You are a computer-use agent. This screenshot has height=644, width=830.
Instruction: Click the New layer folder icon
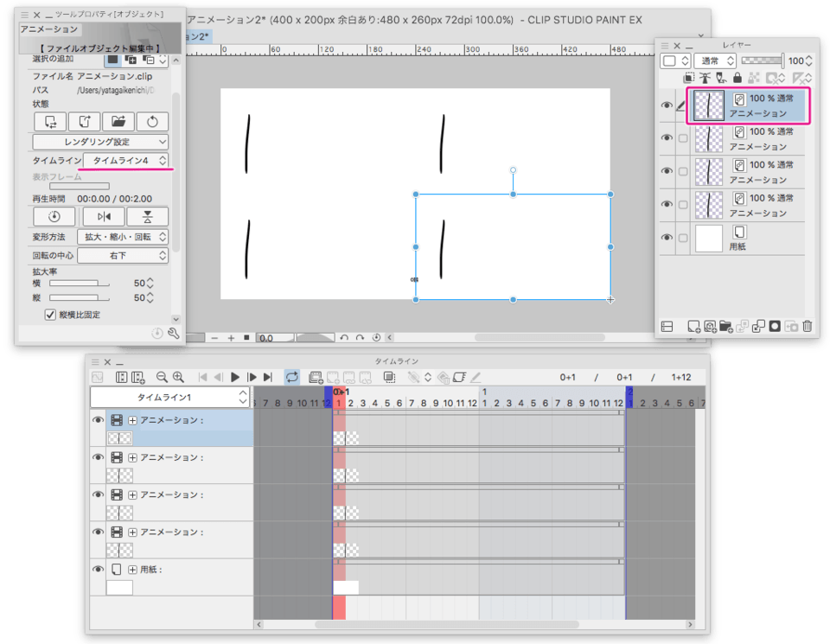pos(725,327)
